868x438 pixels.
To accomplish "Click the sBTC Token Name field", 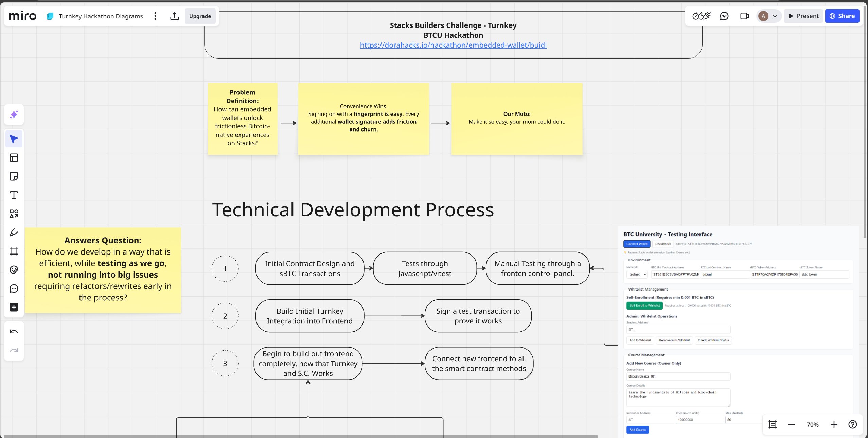I will 824,274.
